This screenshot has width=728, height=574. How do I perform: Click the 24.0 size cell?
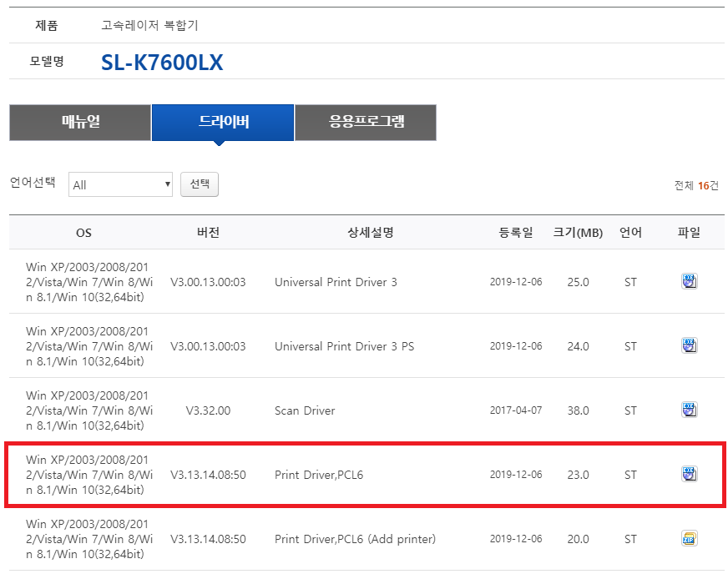click(x=578, y=346)
